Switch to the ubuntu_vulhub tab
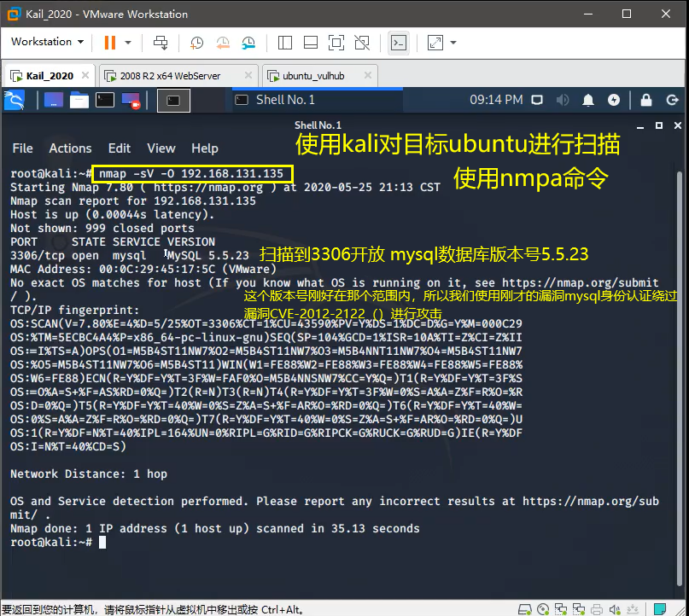The image size is (689, 616). click(312, 76)
